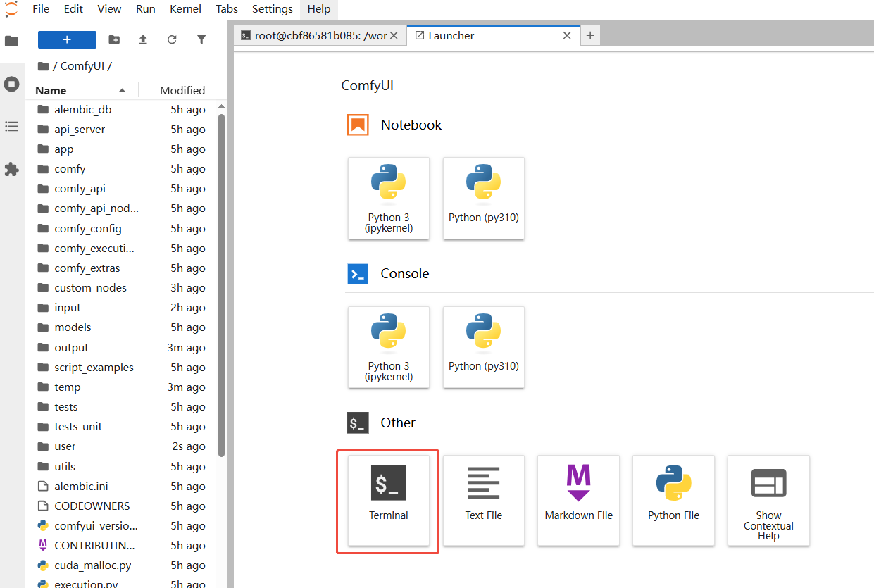Select the comfy_config folder
The width and height of the screenshot is (874, 588).
(x=121, y=229)
